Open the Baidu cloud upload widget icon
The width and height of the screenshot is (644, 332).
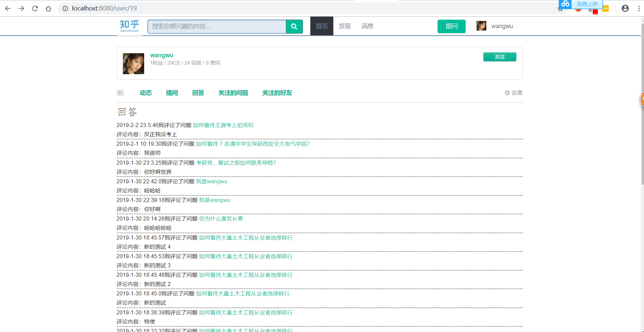point(565,4)
